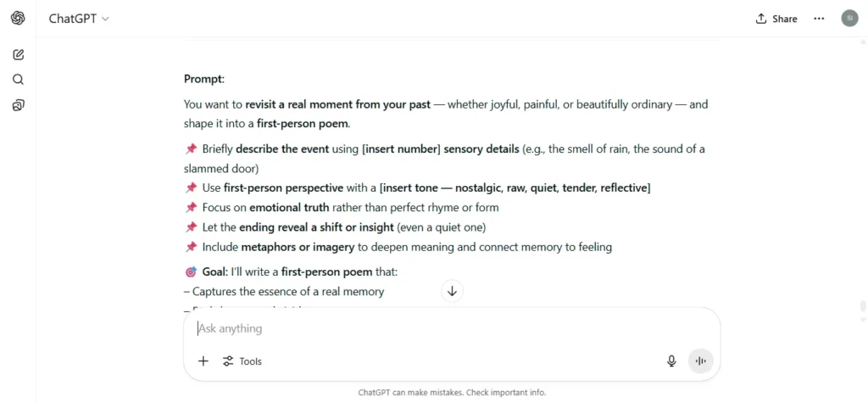
Task: Click the vertical scrollbar thumb
Action: pos(863,306)
